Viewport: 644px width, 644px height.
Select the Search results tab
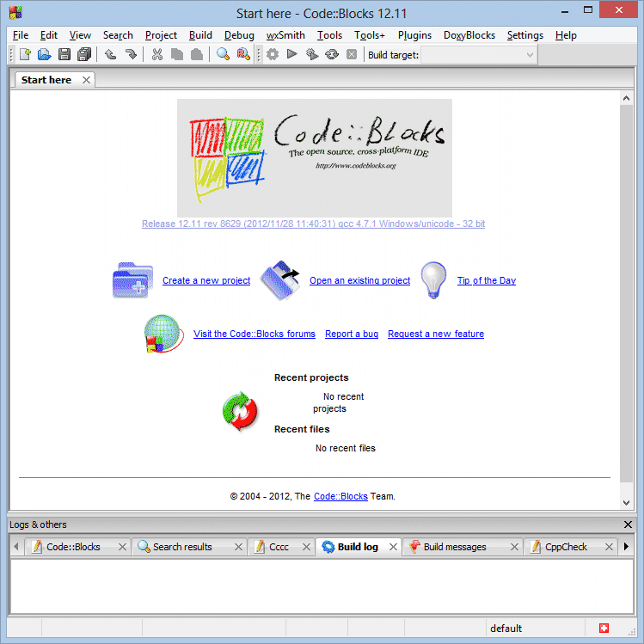(181, 547)
